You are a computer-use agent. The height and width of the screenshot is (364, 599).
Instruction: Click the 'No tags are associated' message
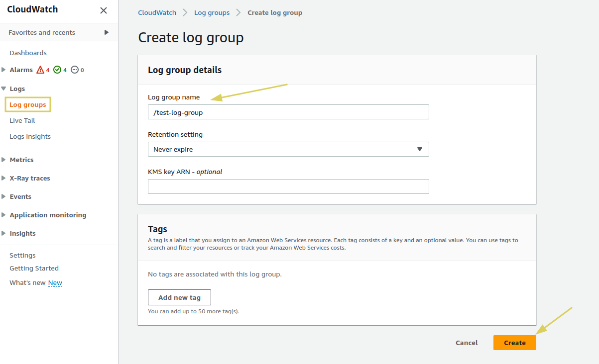tap(215, 274)
